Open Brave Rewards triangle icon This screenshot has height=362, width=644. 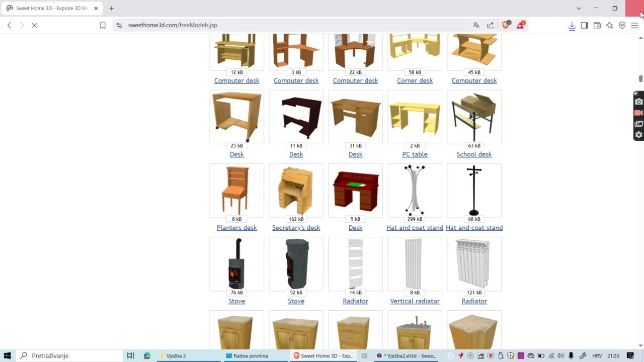coord(521,25)
